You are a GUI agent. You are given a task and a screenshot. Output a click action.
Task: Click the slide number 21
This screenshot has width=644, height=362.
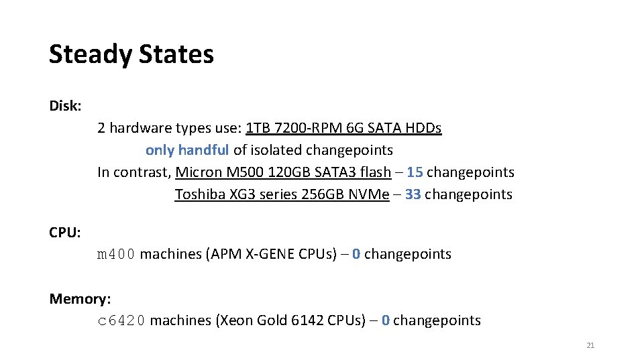[590, 345]
